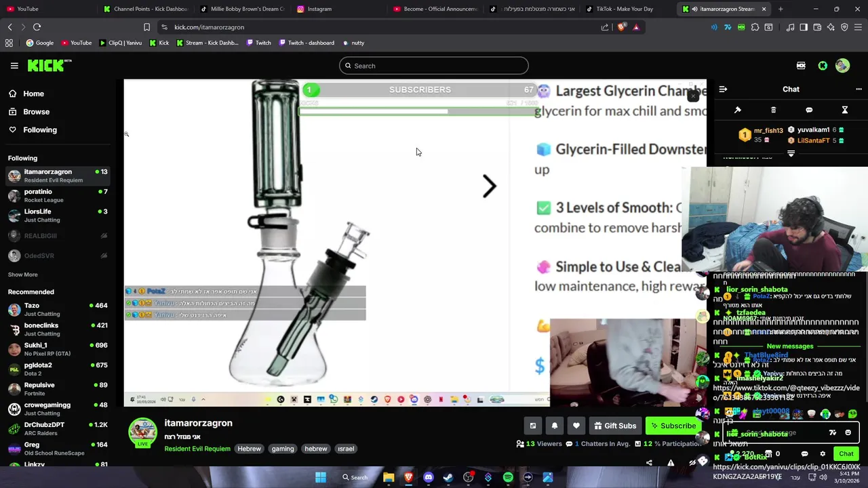Open the ClipQ | Yanivu bookmark

click(x=120, y=43)
